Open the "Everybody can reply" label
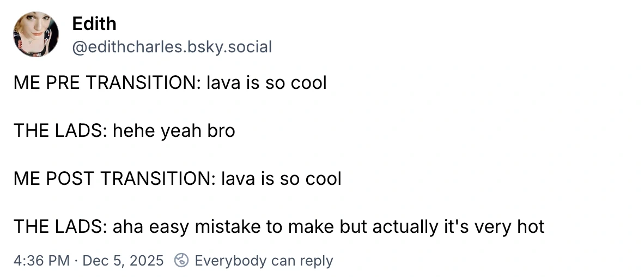Screen dimensions: 644x277 pos(264,261)
